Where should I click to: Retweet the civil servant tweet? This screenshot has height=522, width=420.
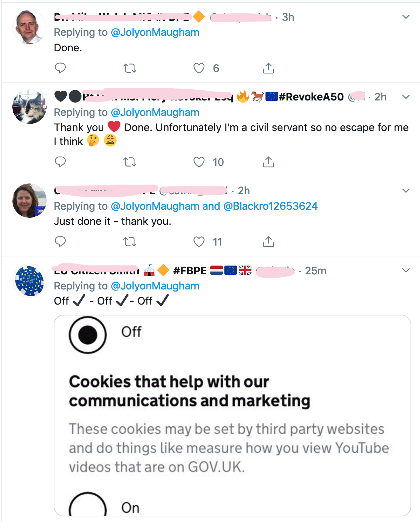click(130, 162)
